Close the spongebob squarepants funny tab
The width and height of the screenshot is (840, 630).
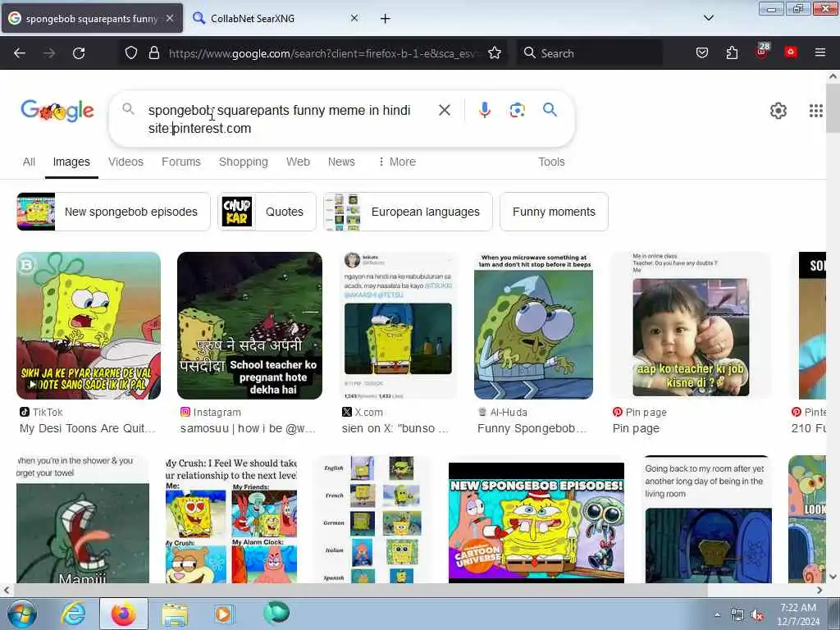pos(169,18)
